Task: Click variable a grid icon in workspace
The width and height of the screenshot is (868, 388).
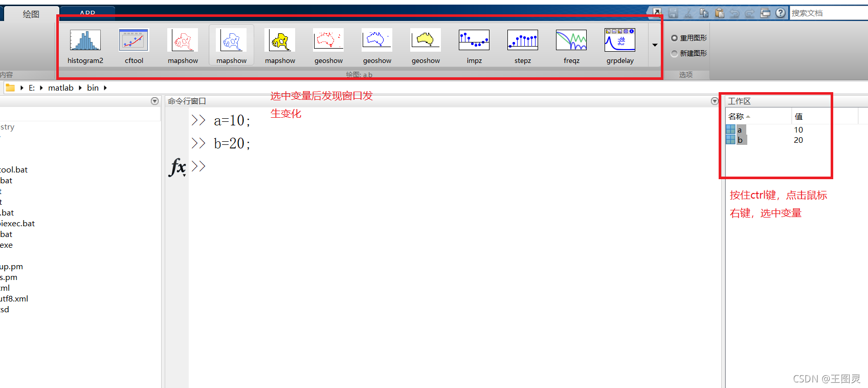Action: point(730,130)
